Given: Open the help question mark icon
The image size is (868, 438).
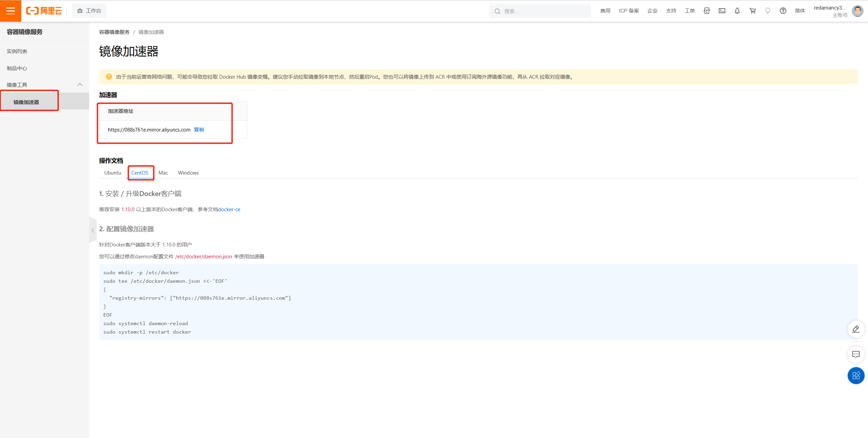Looking at the screenshot, I should [x=783, y=11].
